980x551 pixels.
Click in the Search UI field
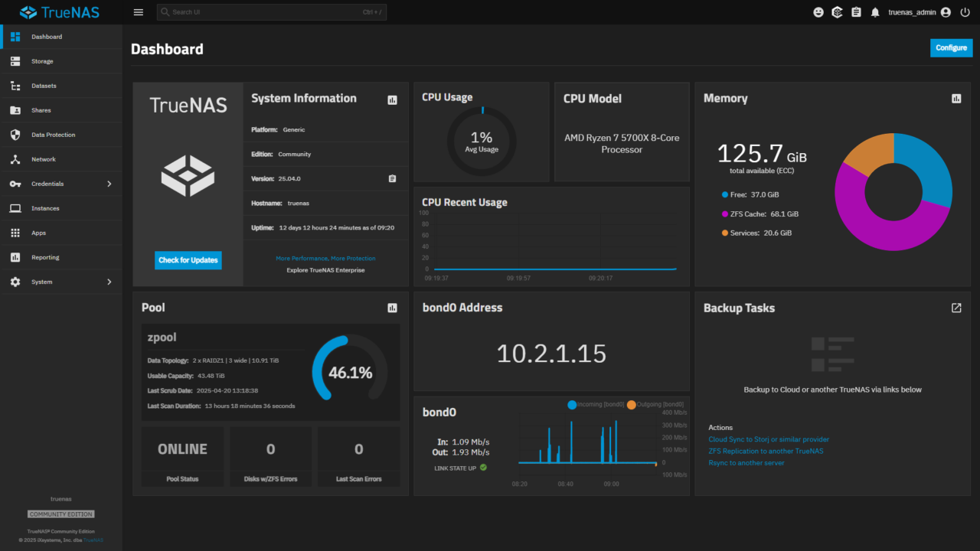(x=260, y=12)
